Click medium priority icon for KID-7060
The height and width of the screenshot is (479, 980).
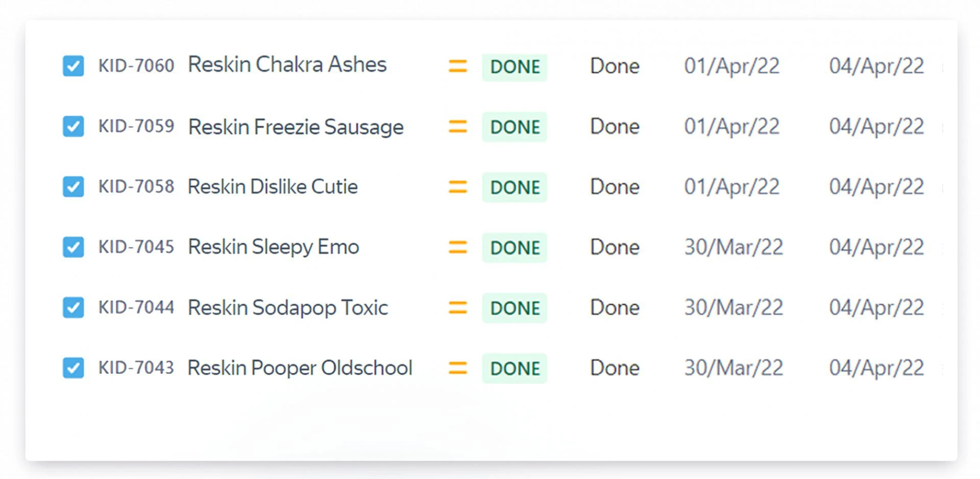click(x=457, y=66)
